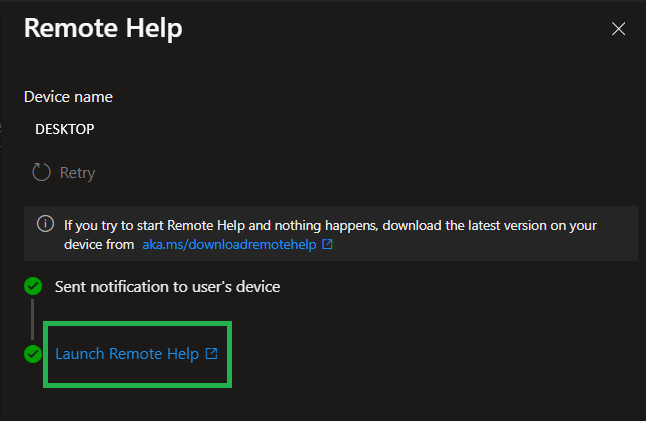The height and width of the screenshot is (421, 646).
Task: Select the DESKTOP device name value
Action: tap(65, 129)
